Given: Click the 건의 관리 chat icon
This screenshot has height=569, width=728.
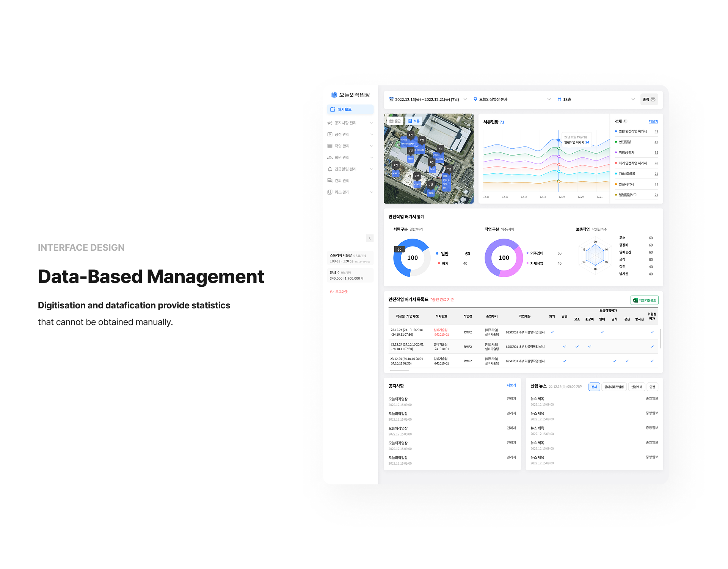Looking at the screenshot, I should 330,181.
